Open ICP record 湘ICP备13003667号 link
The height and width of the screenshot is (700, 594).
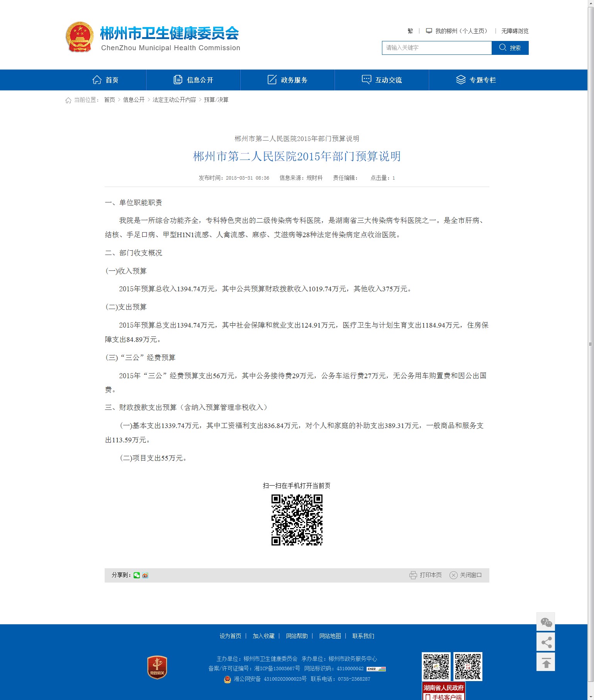(x=277, y=669)
